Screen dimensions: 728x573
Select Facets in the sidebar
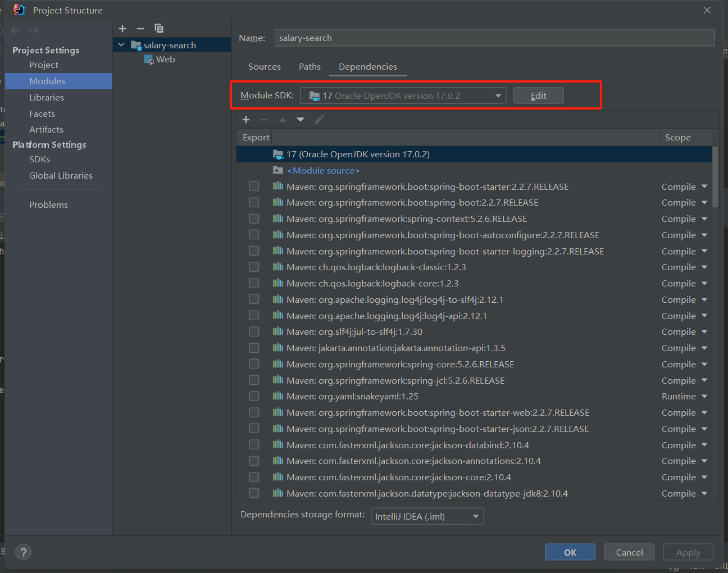pyautogui.click(x=42, y=113)
